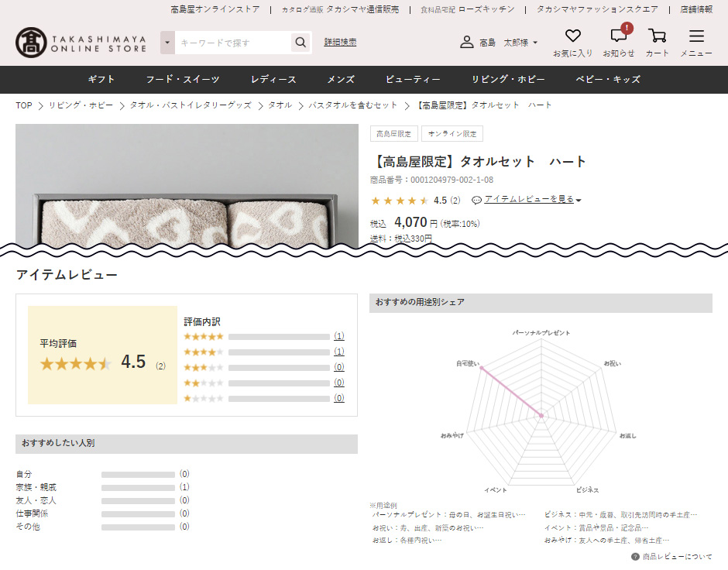Click the three-star review count (0)
This screenshot has height=570, width=728.
click(339, 367)
